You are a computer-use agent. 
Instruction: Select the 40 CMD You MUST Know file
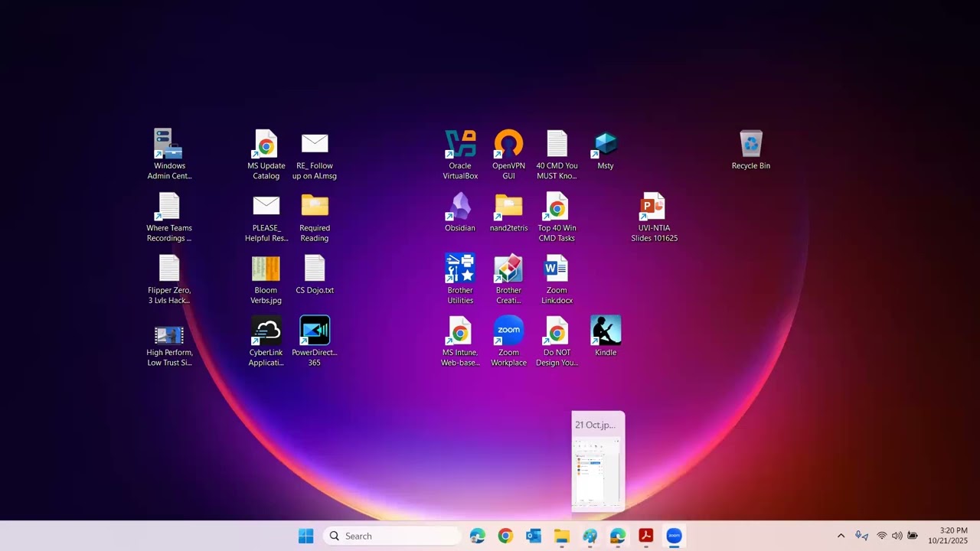point(557,155)
